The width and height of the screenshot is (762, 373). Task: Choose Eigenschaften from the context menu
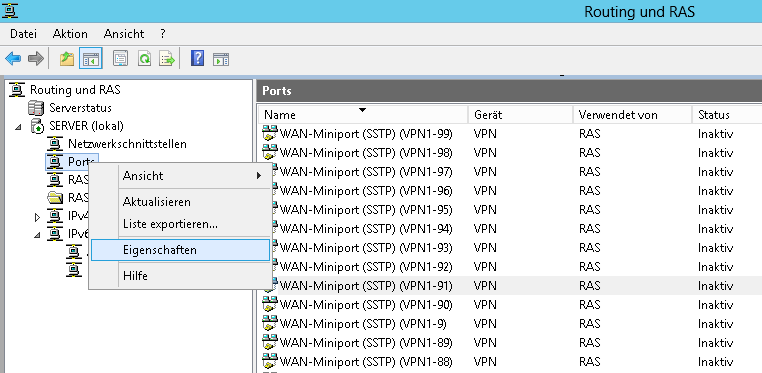tap(180, 250)
